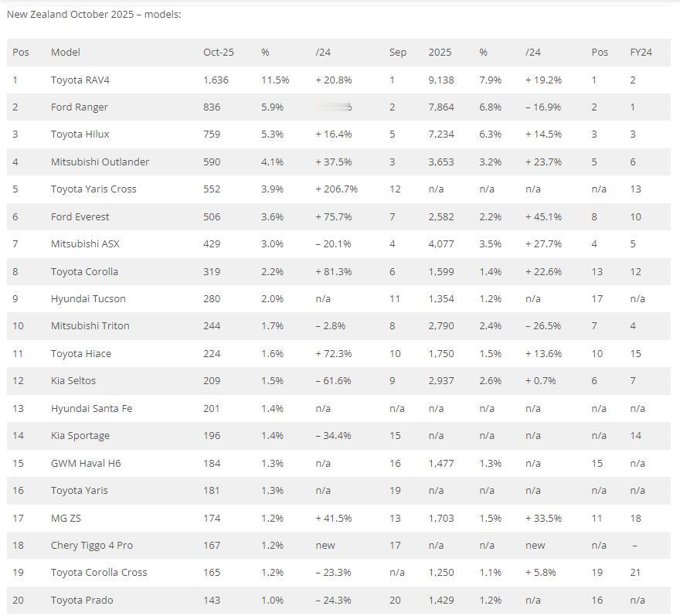The height and width of the screenshot is (616, 680).
Task: Click the Mitsubishi ASX row label
Action: pos(85,243)
